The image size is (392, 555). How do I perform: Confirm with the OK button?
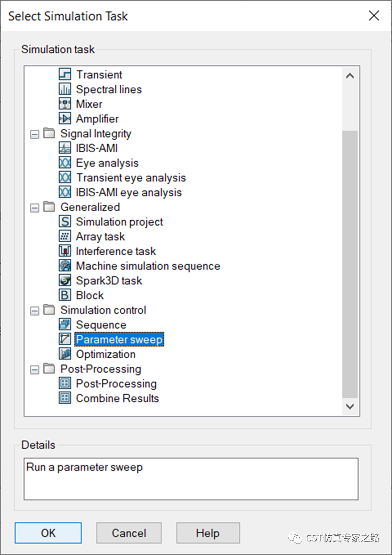click(48, 533)
